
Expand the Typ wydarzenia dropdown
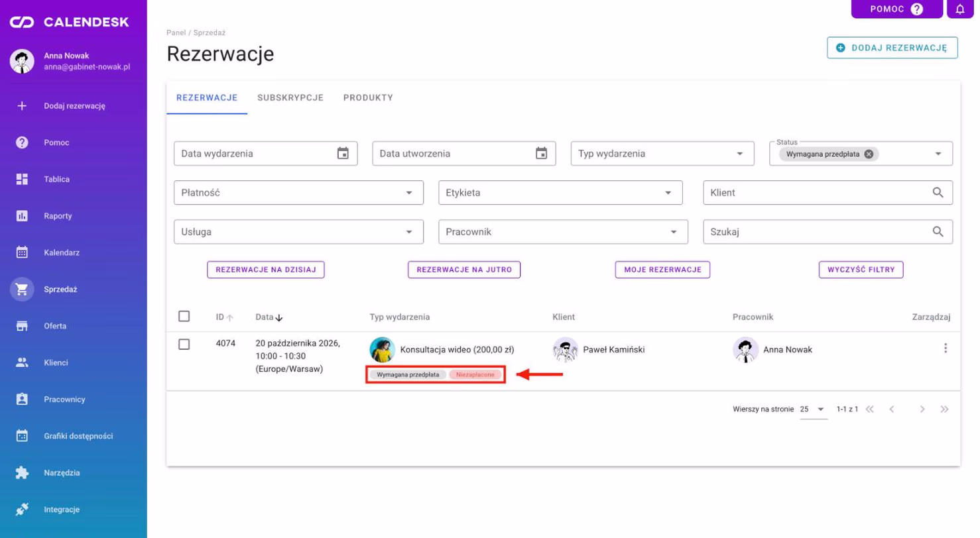(662, 154)
